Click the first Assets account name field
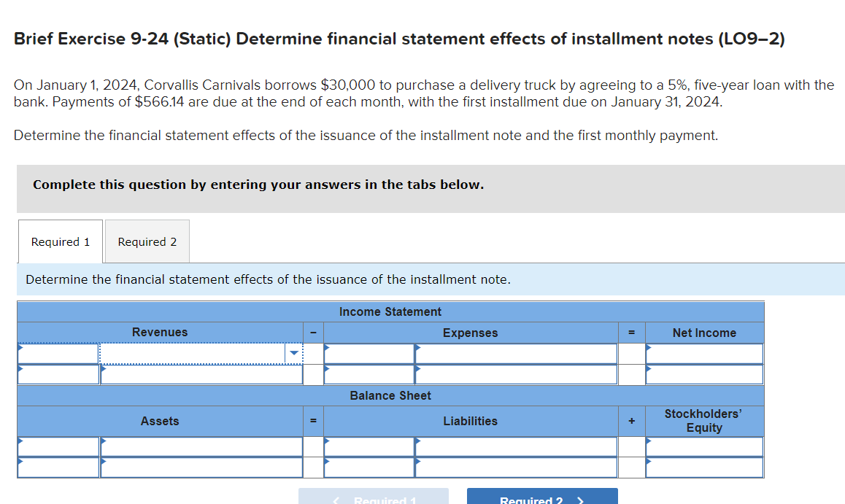Image resolution: width=845 pixels, height=504 pixels. click(x=201, y=446)
